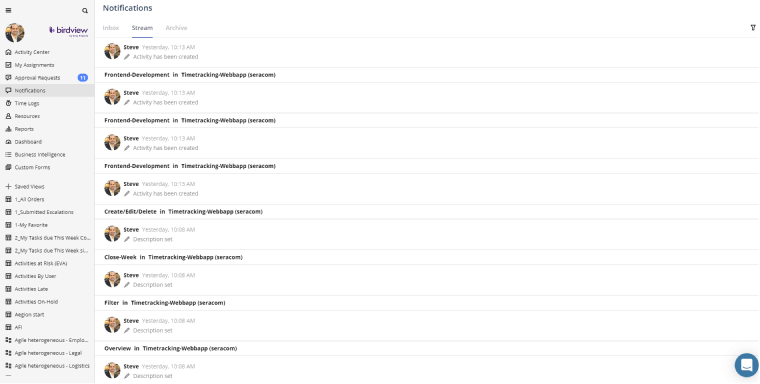This screenshot has height=384, width=760.
Task: Open Time Logs stopwatch item
Action: [x=8, y=103]
